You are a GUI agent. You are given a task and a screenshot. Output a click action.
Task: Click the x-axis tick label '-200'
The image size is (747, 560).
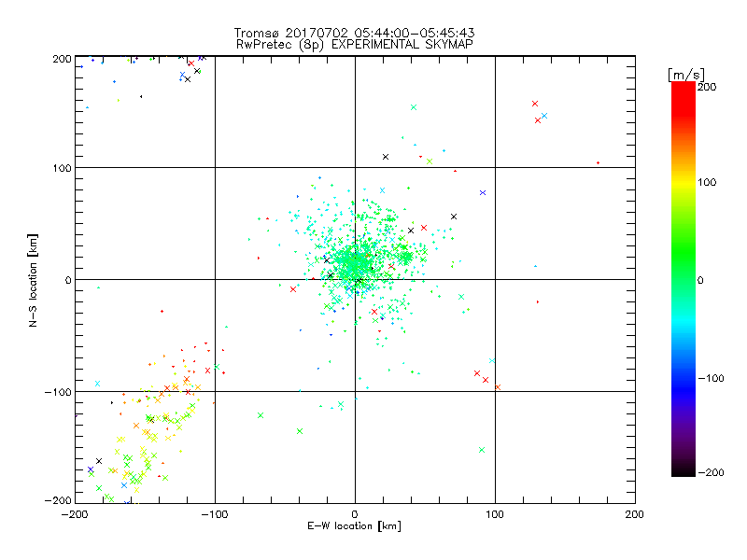click(x=75, y=514)
